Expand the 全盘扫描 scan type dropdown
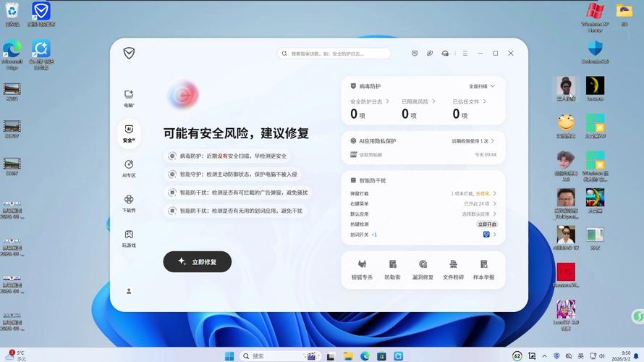Screen dimensions: 644x362 coord(482,86)
